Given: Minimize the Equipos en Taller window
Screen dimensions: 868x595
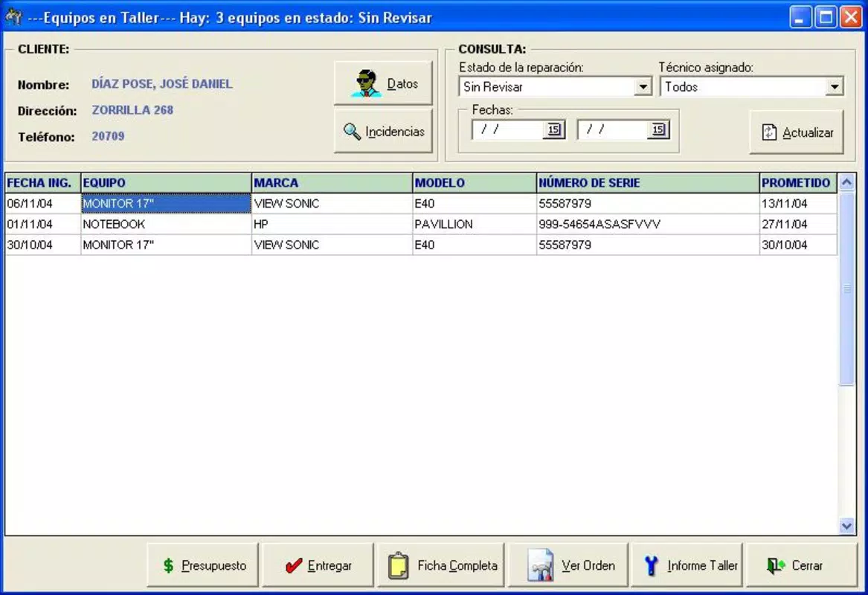Looking at the screenshot, I should [x=800, y=17].
